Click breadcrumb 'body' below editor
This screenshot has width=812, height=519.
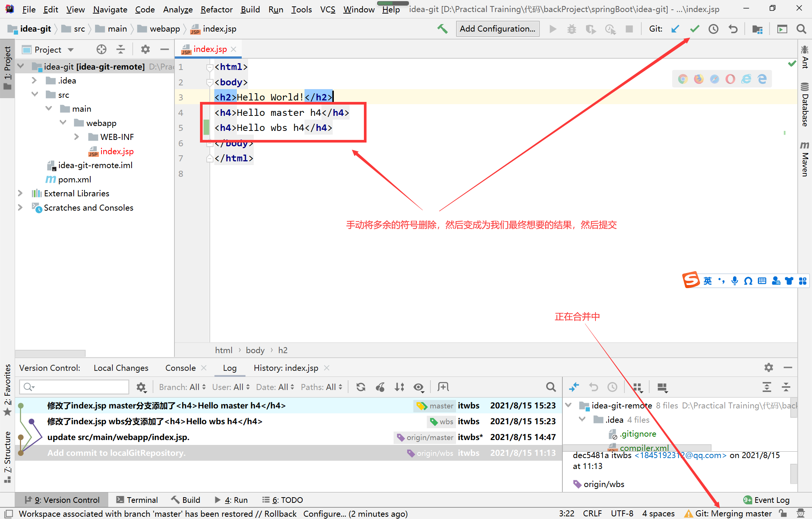tap(255, 350)
